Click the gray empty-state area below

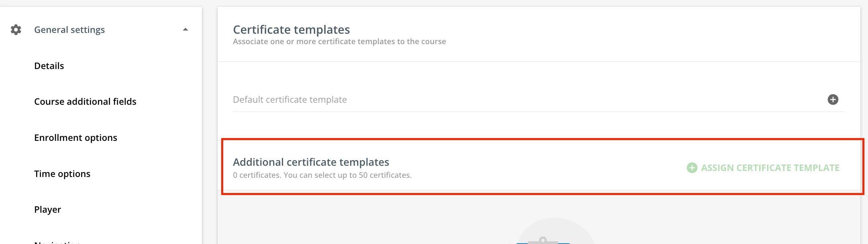[361, 221]
